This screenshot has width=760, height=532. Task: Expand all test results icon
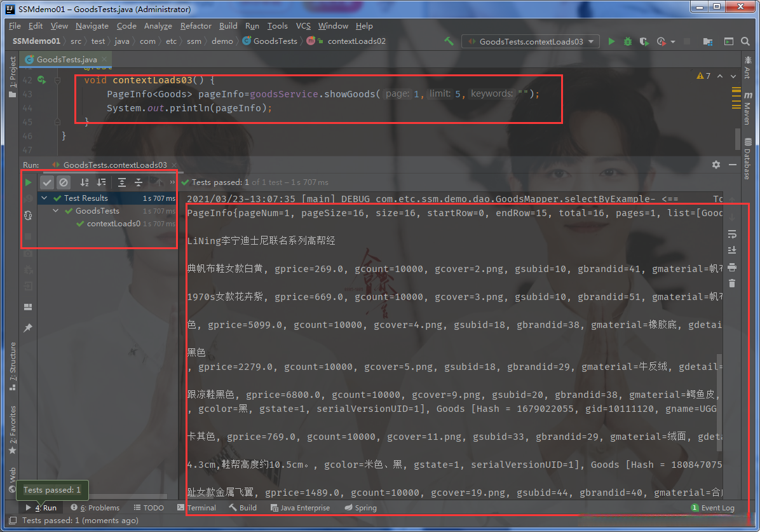tap(122, 182)
